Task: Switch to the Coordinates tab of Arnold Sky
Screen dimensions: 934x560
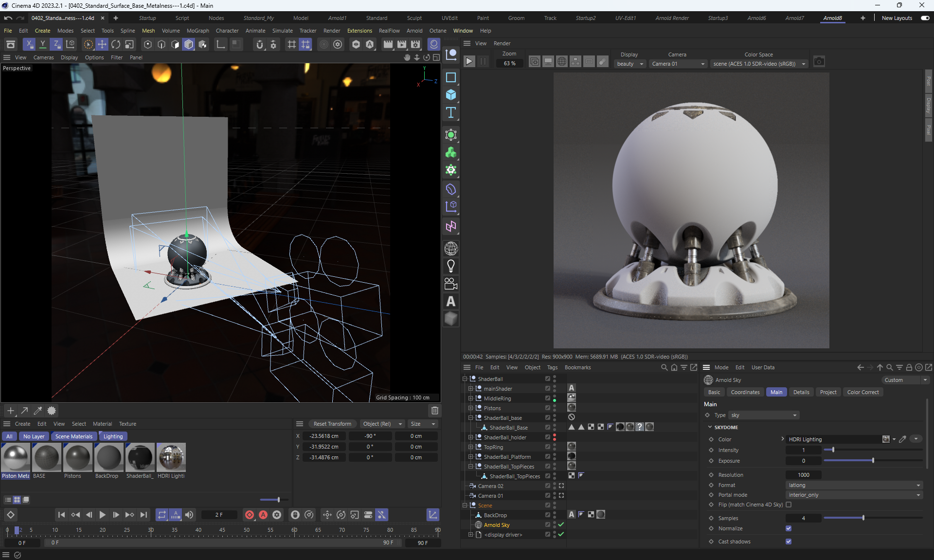Action: click(x=745, y=392)
